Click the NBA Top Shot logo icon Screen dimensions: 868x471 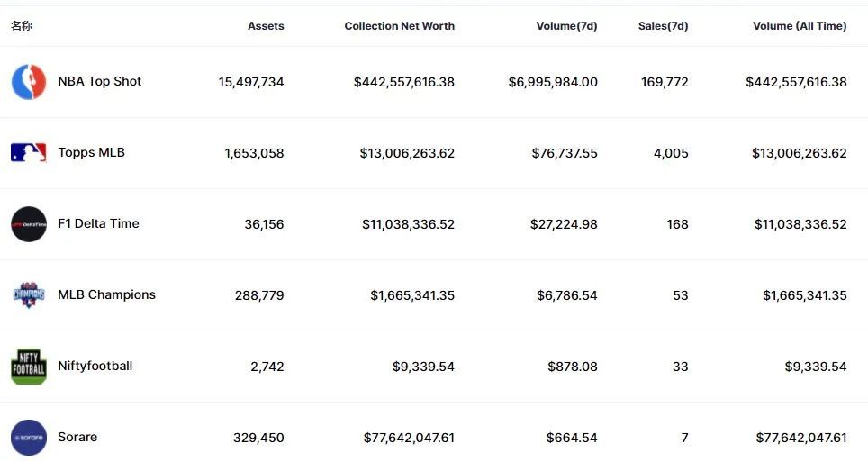pos(29,82)
